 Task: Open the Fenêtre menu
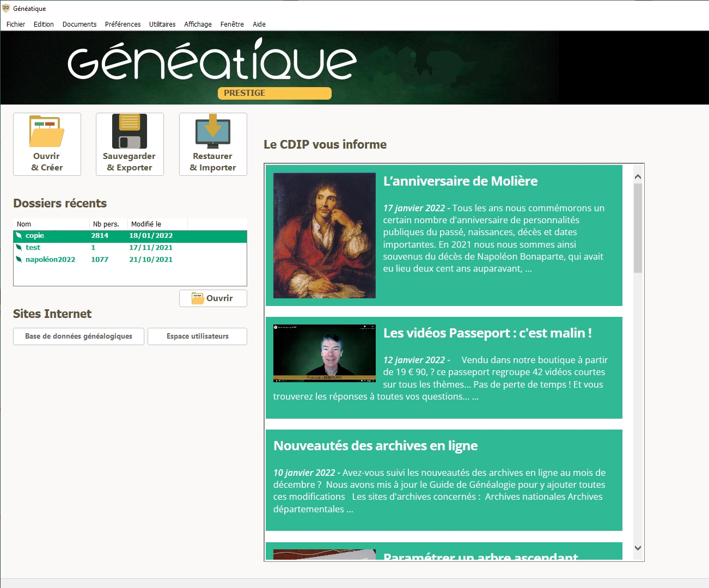click(232, 24)
